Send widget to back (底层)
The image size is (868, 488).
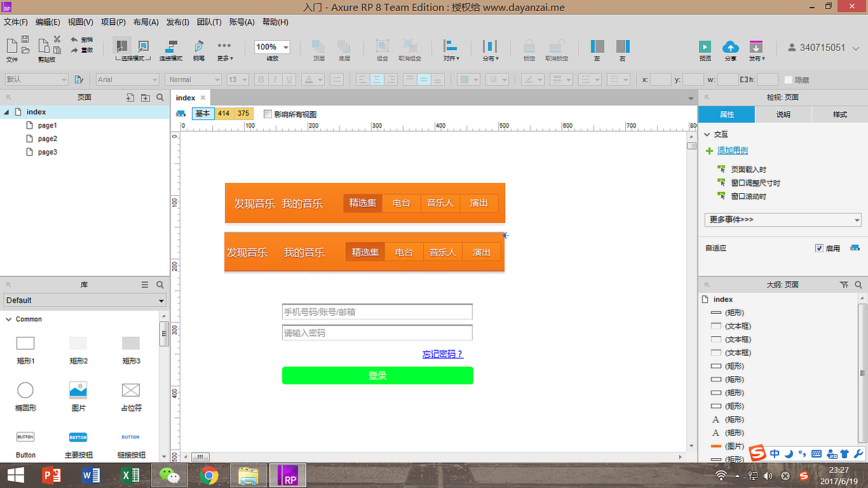[x=344, y=51]
